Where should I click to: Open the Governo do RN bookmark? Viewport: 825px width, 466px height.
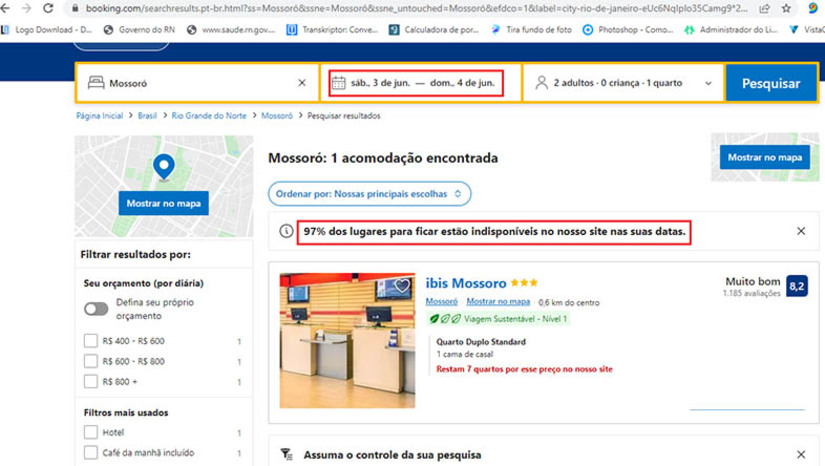pyautogui.click(x=139, y=30)
